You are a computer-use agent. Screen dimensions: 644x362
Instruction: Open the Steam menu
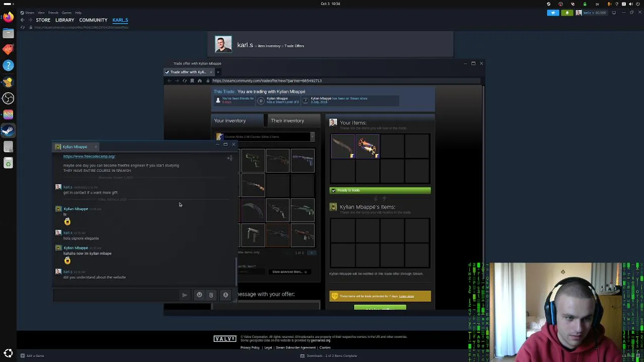click(30, 13)
